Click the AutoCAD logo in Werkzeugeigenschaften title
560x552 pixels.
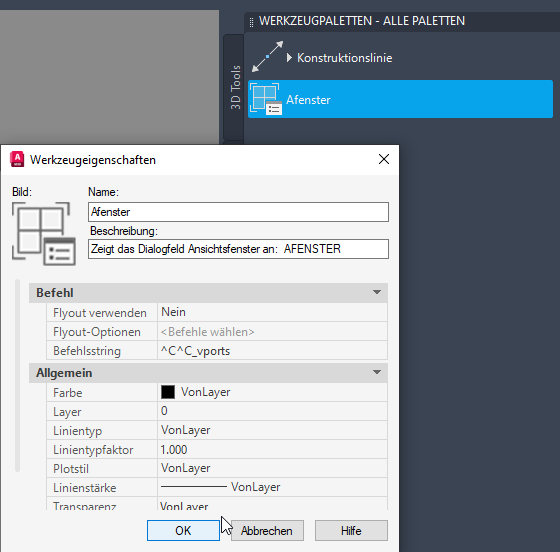point(17,159)
